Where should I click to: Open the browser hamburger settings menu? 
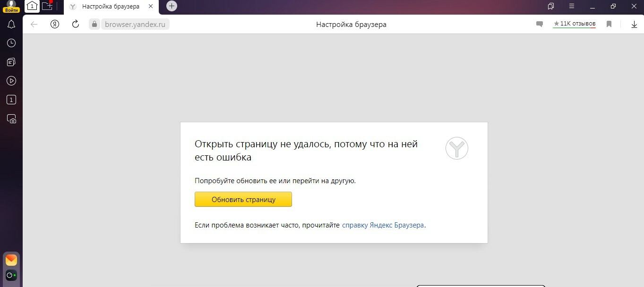pos(571,6)
